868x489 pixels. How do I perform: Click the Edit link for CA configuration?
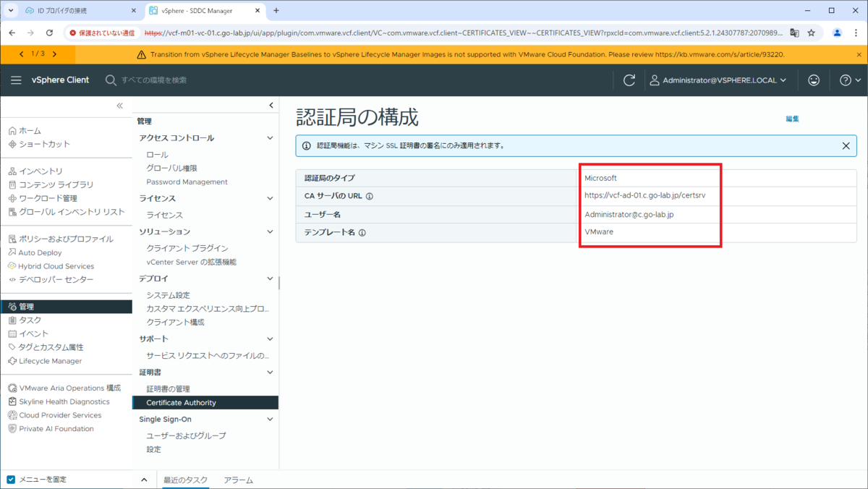pyautogui.click(x=793, y=119)
